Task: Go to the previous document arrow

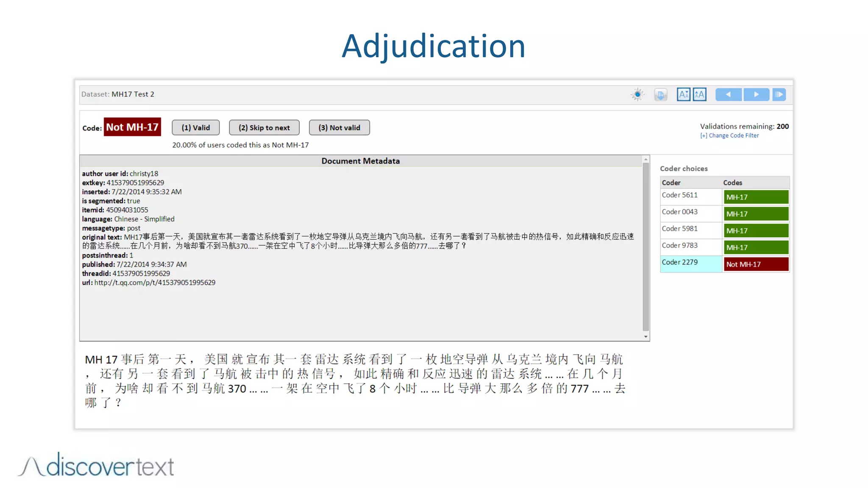Action: pos(728,94)
